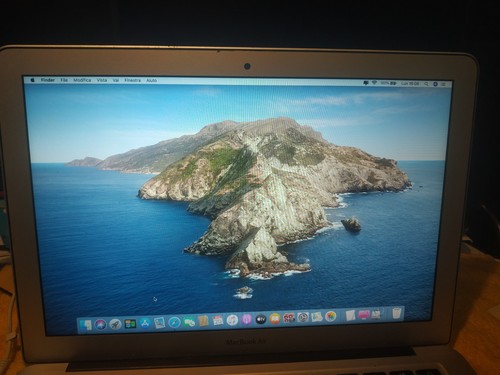500x375 pixels.
Task: Open the Wi-Fi status menu
Action: 374,83
